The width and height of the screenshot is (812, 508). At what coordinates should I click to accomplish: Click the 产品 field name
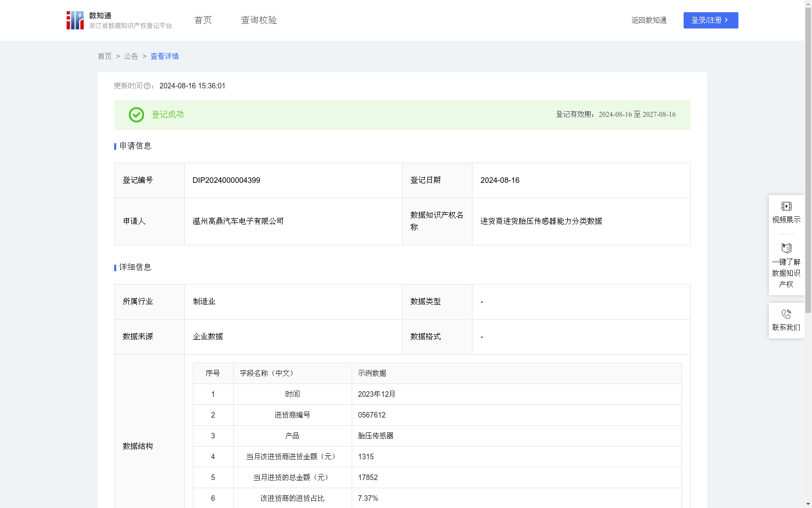(292, 436)
